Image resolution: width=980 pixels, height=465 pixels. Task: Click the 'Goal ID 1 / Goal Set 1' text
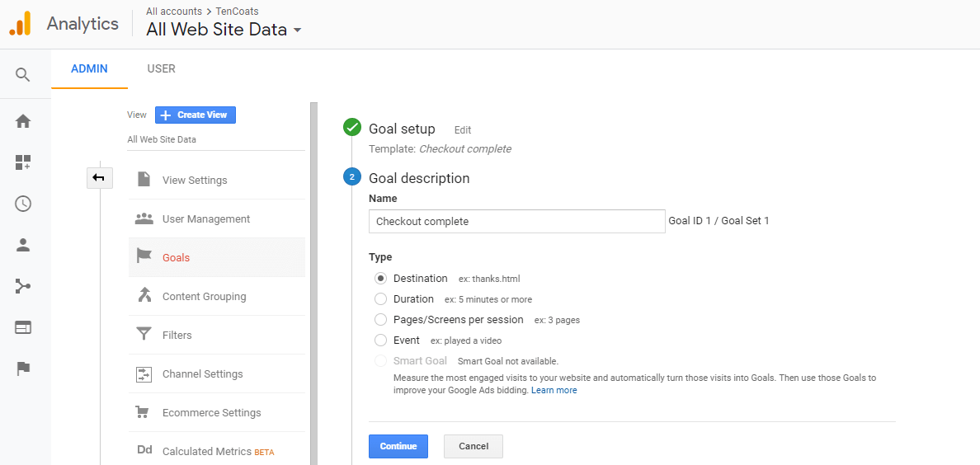pyautogui.click(x=719, y=221)
